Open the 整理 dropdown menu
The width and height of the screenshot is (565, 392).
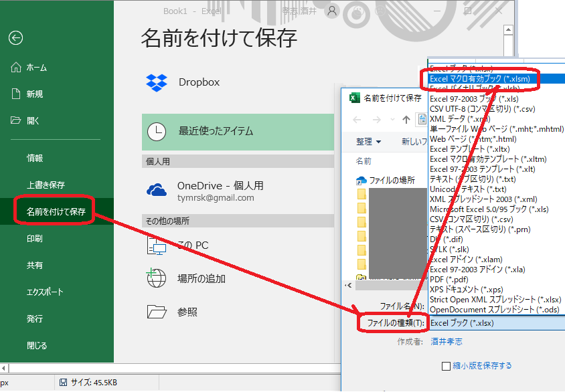[368, 141]
